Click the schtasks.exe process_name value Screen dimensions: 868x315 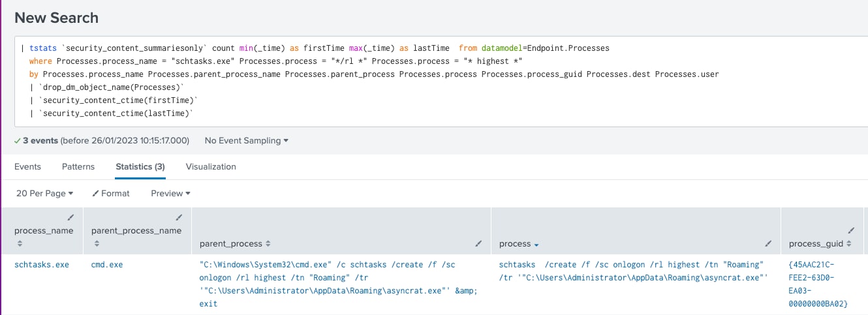tap(42, 265)
